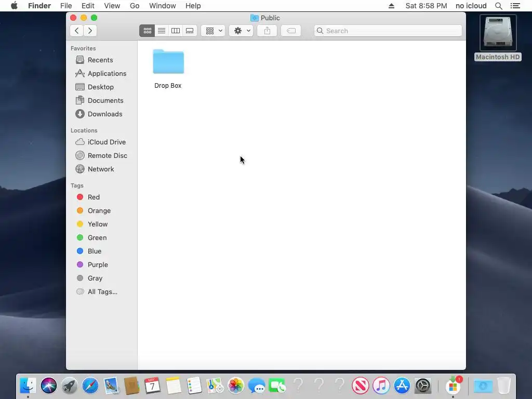Go forward with the right chevron button

coord(90,31)
